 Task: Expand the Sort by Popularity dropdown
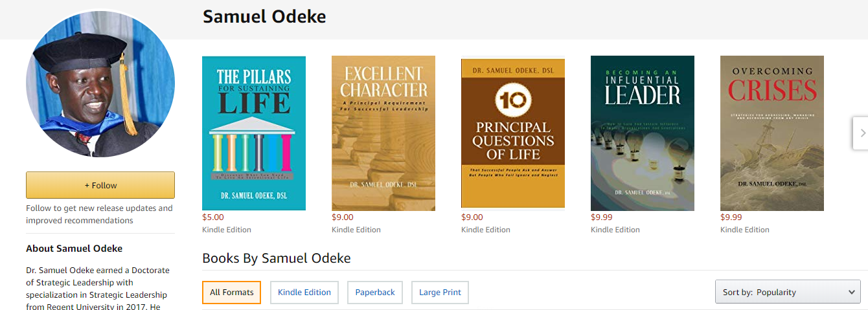click(788, 293)
